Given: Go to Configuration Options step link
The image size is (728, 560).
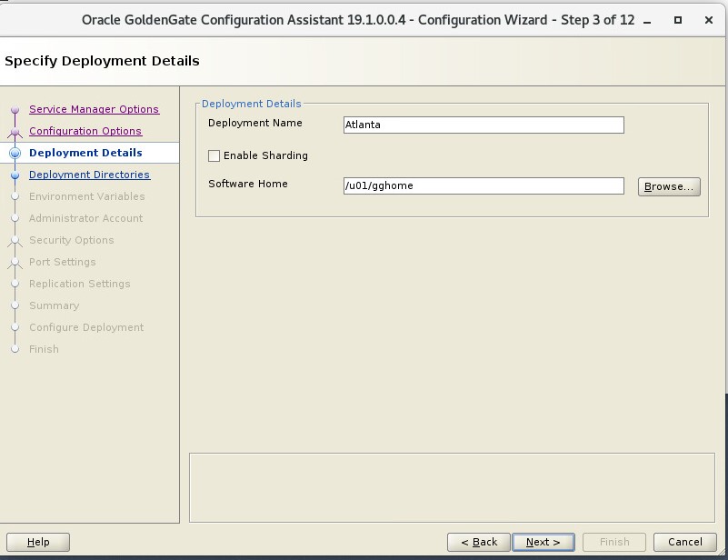Looking at the screenshot, I should pyautogui.click(x=85, y=131).
